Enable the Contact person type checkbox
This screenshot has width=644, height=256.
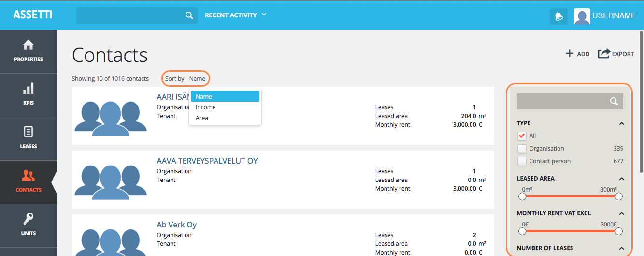click(x=522, y=161)
